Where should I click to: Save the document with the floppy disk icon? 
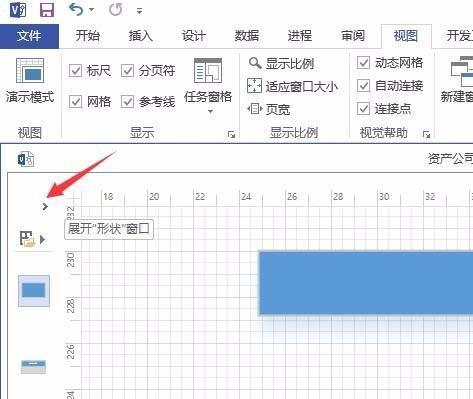pos(47,10)
